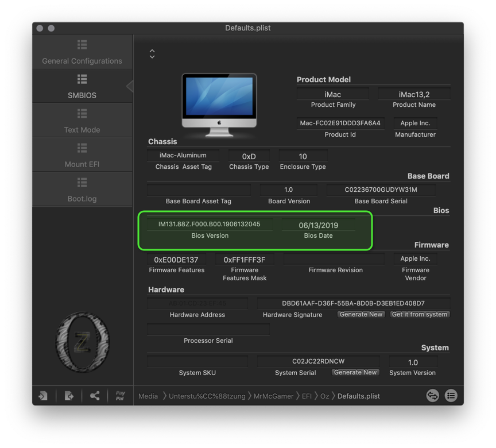
Task: Click the Hardware Address field
Action: (197, 303)
